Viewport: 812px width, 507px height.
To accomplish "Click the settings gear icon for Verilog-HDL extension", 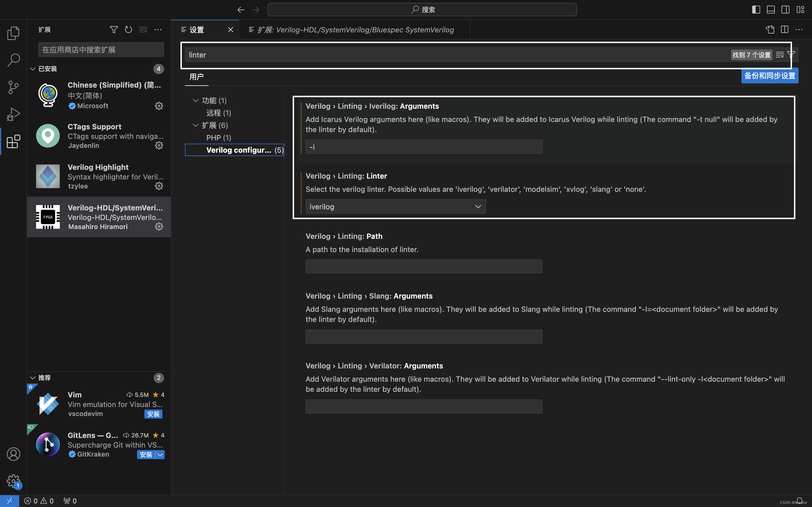I will 158,227.
